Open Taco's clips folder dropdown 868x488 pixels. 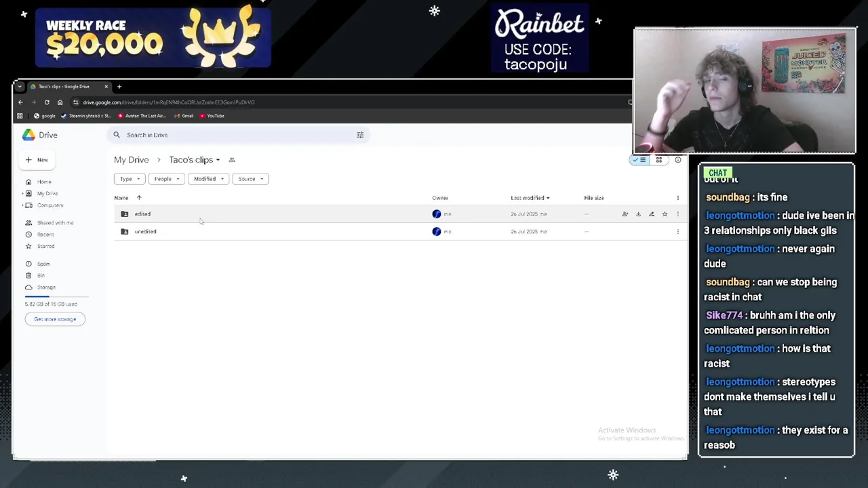195,160
